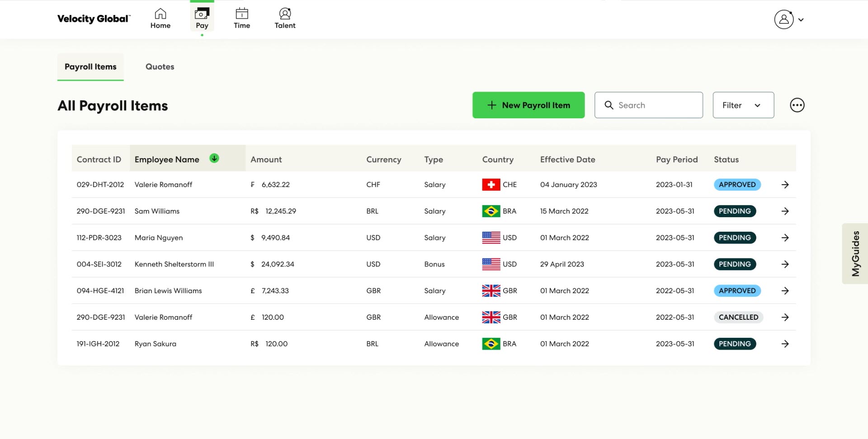This screenshot has height=439, width=868.
Task: Click the CANCELLED status badge
Action: 738,318
